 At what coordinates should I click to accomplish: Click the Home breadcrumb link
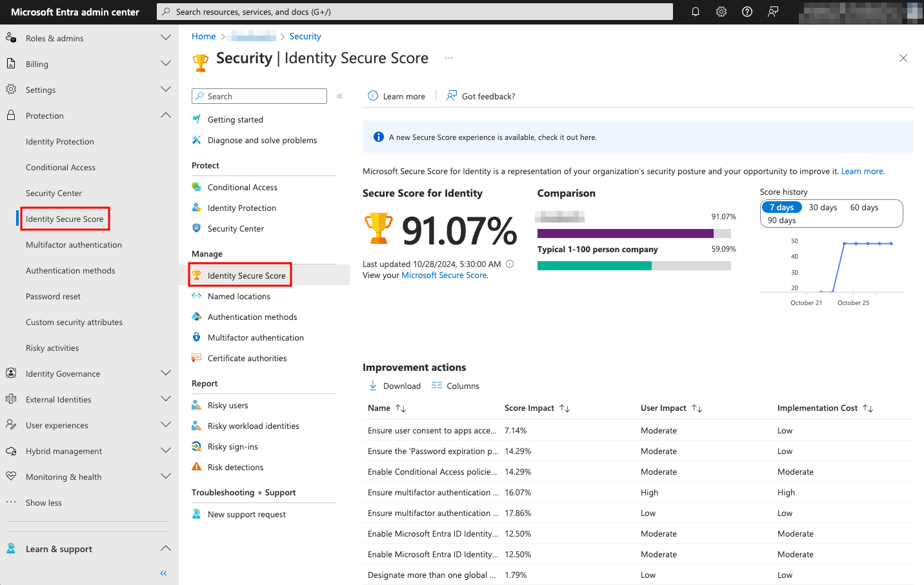pos(204,36)
